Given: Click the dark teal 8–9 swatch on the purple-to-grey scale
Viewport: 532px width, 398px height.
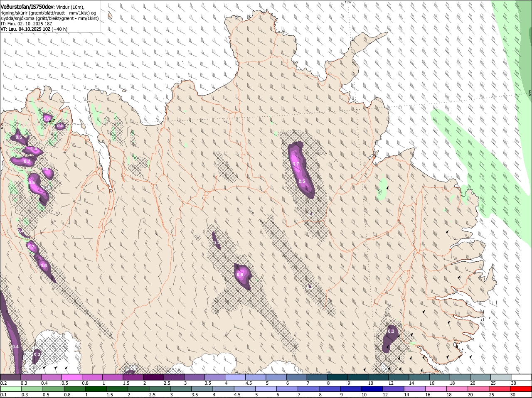Looking at the screenshot, I should point(337,377).
